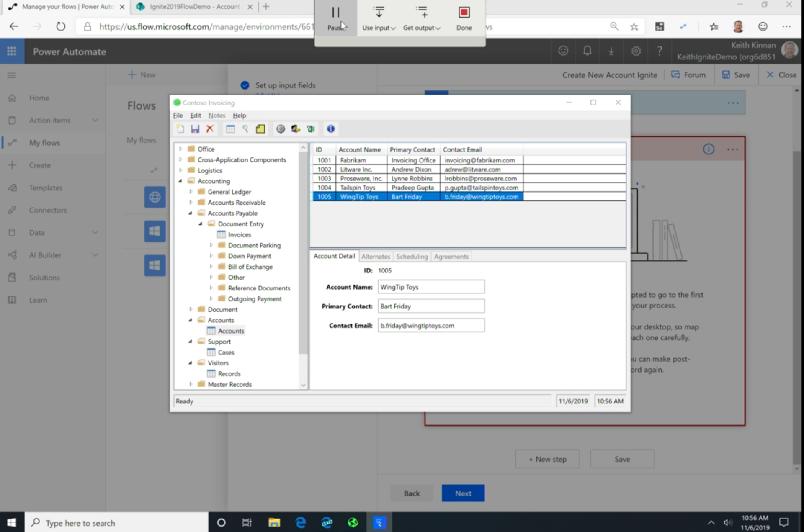
Task: Open the Get output dropdown
Action: click(x=422, y=19)
